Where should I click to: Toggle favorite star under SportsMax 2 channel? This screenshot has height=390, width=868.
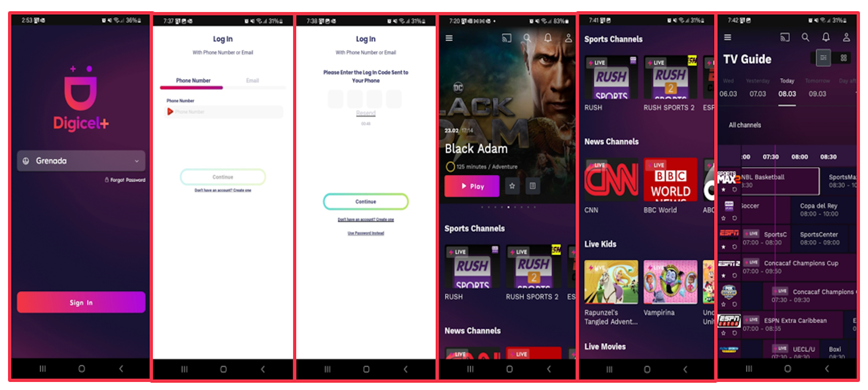click(723, 190)
